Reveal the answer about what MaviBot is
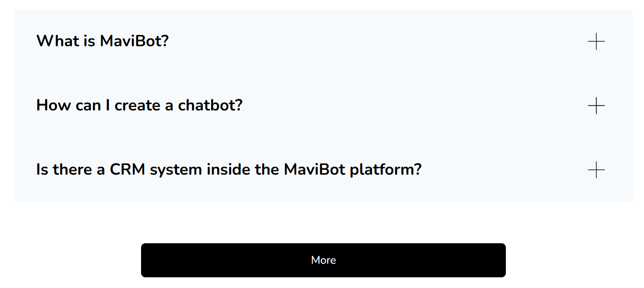 point(102,41)
